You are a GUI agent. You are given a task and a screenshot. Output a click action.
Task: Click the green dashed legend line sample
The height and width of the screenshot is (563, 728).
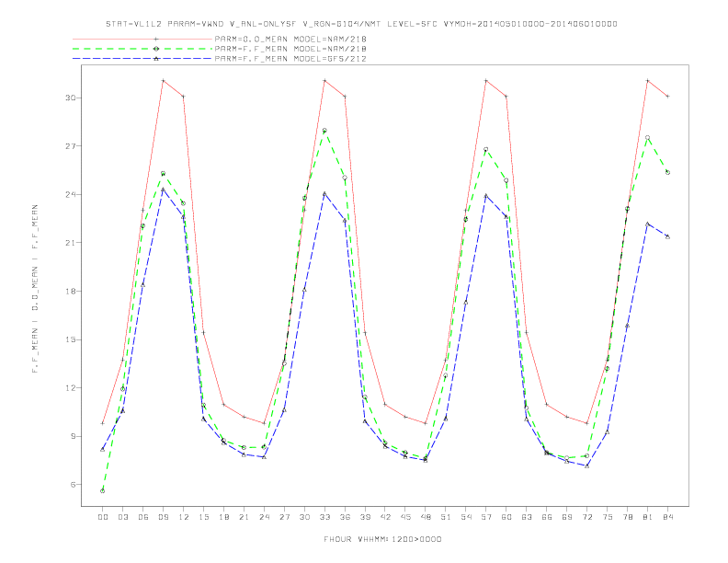[142, 49]
